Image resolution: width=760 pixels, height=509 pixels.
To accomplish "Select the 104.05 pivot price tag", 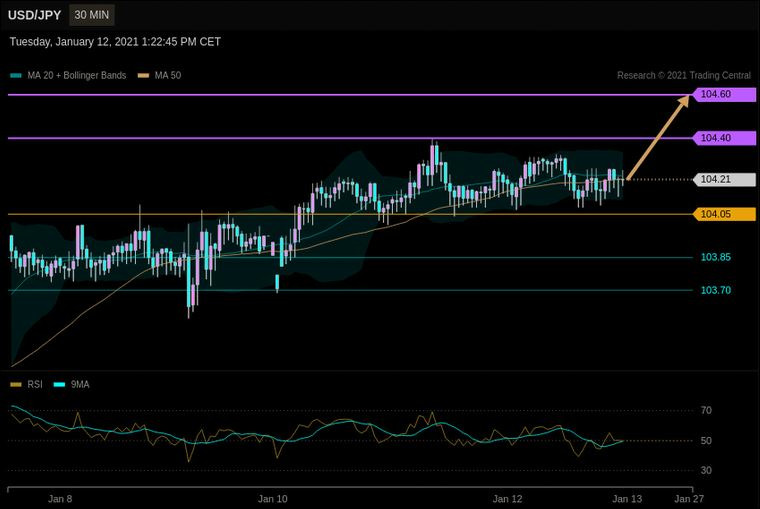I will (725, 214).
